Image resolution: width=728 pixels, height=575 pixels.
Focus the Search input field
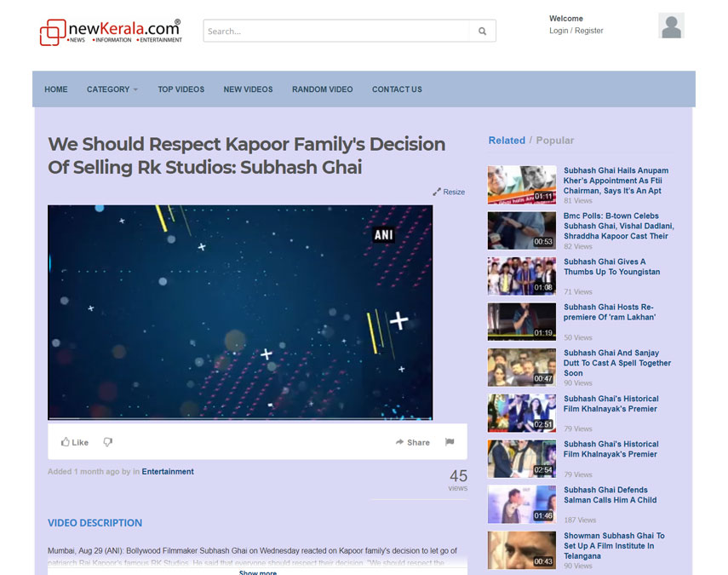tap(336, 32)
